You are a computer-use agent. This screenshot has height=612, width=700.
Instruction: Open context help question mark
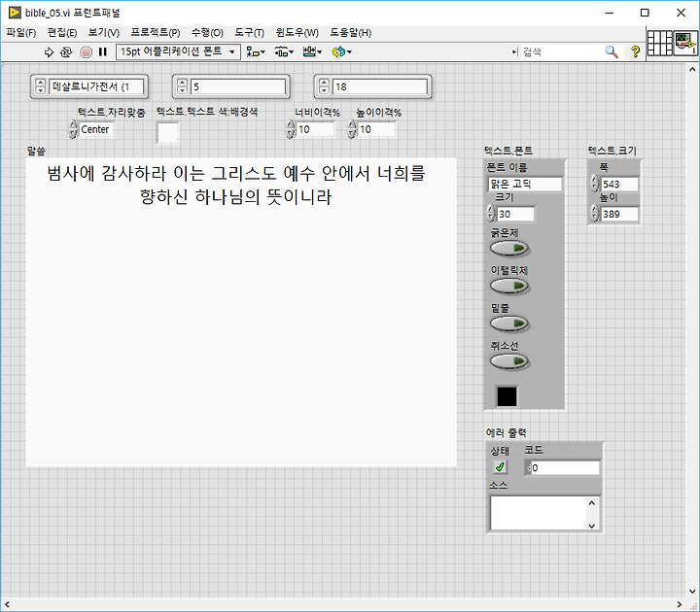tap(635, 51)
